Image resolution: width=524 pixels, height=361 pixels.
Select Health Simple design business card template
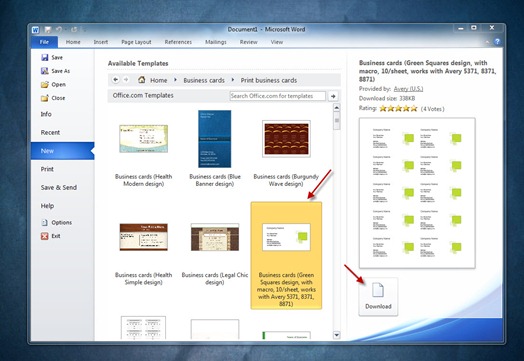click(x=143, y=254)
